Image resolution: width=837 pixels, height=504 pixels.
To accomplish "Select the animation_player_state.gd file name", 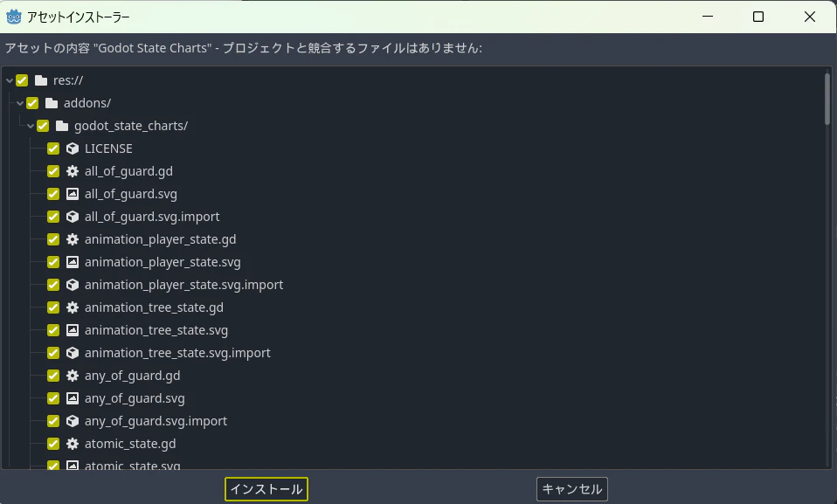I will 160,239.
